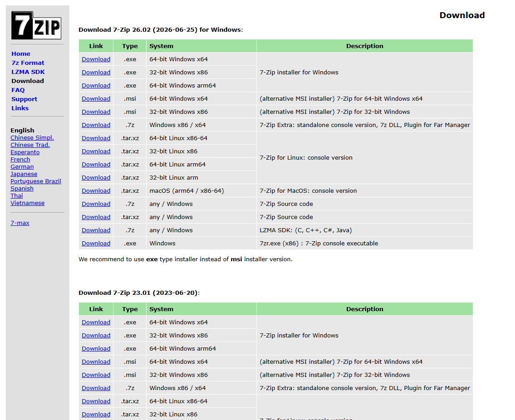Click 'LZMA SDK: (C, C++, C#, Java)' description
This screenshot has width=515, height=420.
pos(306,230)
